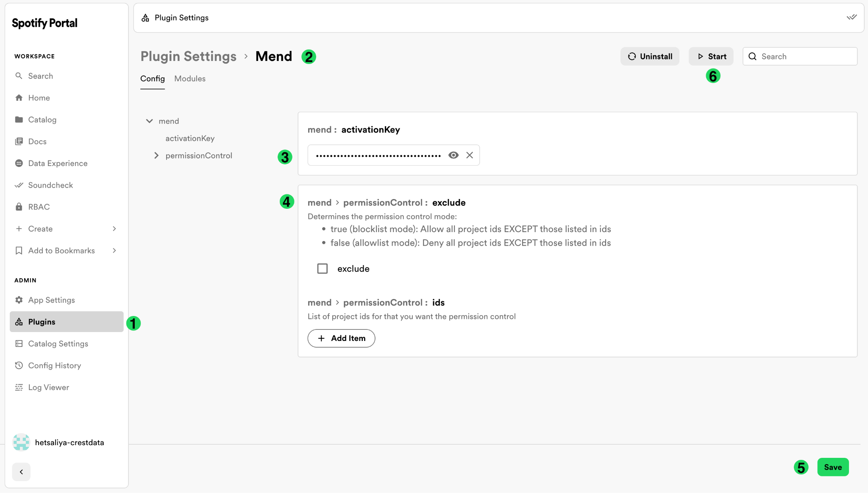Open the Log Viewer
The image size is (868, 493).
(48, 387)
